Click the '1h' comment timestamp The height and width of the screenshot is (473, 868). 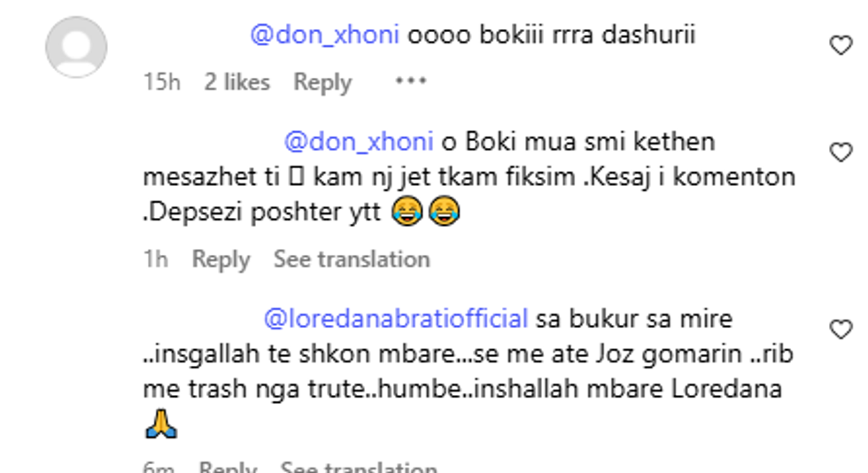tap(156, 260)
